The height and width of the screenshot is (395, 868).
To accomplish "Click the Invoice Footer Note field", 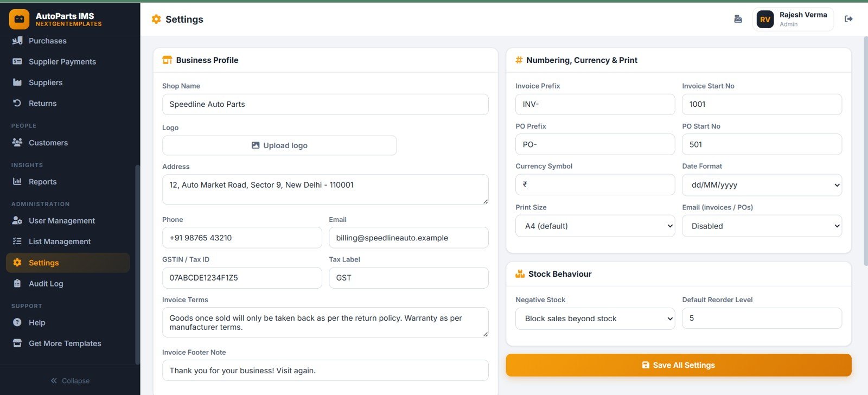I will [x=325, y=371].
